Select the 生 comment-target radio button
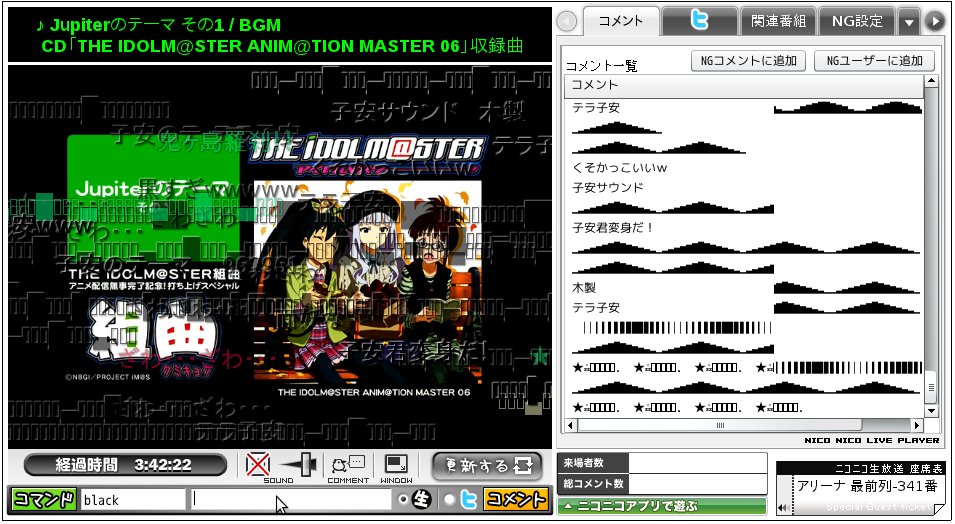 pos(403,499)
